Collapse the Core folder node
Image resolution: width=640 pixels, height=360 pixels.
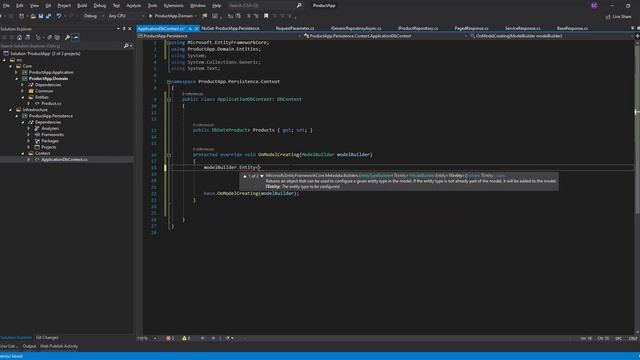(11, 66)
